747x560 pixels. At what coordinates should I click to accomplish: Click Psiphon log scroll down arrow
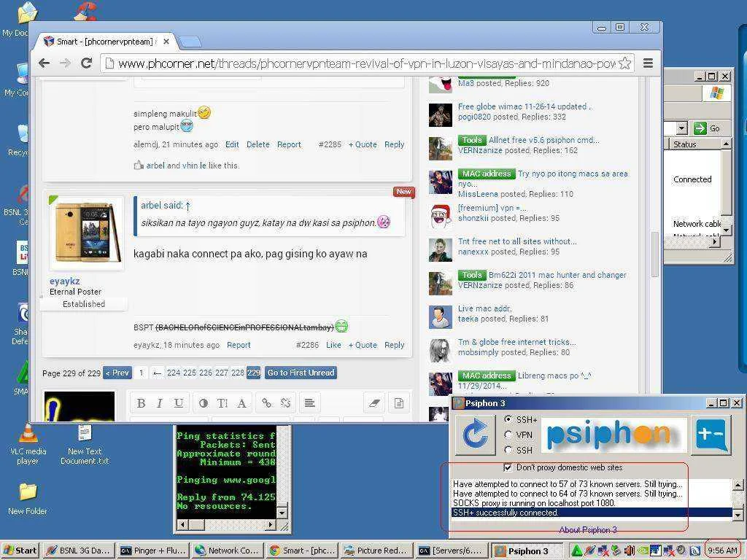pyautogui.click(x=738, y=515)
